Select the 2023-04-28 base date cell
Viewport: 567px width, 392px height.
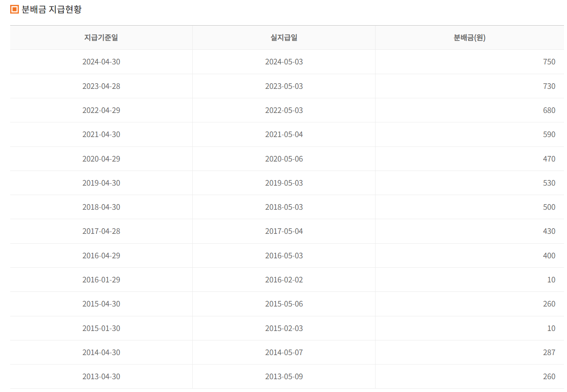[101, 86]
